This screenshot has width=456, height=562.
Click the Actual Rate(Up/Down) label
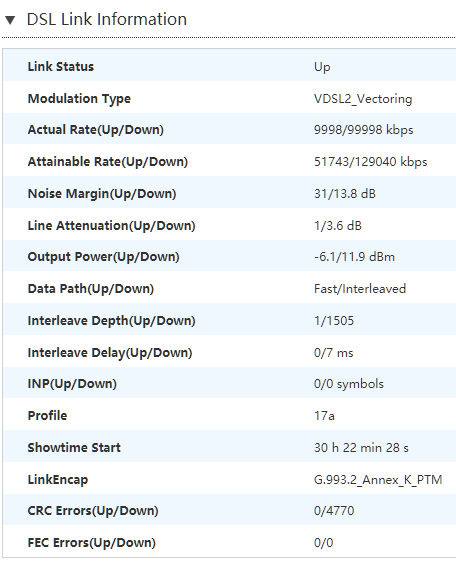pyautogui.click(x=96, y=130)
